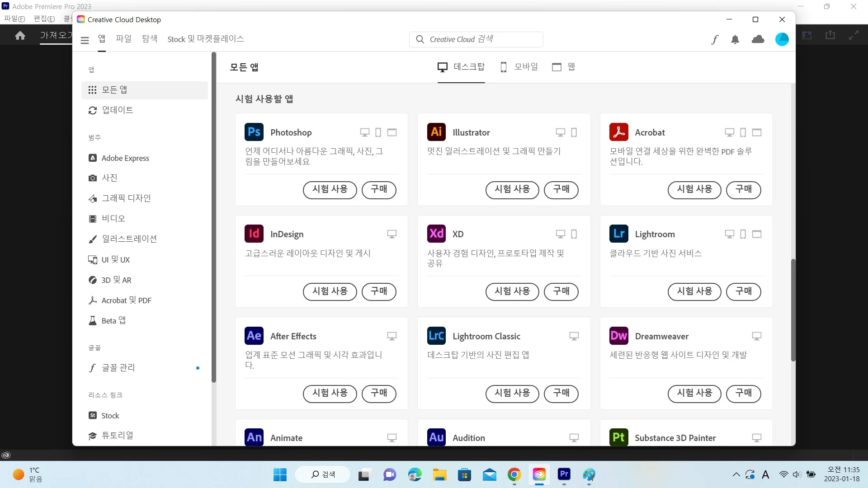The height and width of the screenshot is (488, 868).
Task: Select 업데이트 in the sidebar
Action: pos(117,110)
